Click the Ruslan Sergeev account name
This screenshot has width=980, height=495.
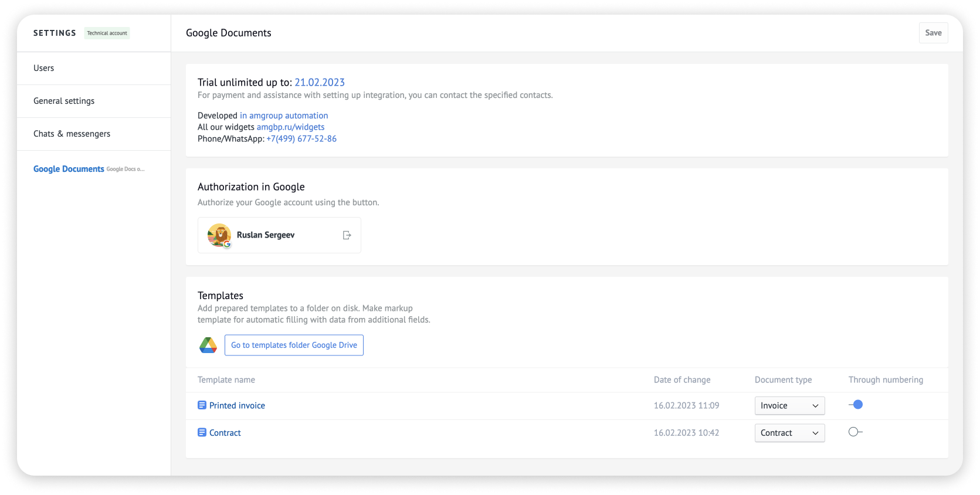[266, 235]
